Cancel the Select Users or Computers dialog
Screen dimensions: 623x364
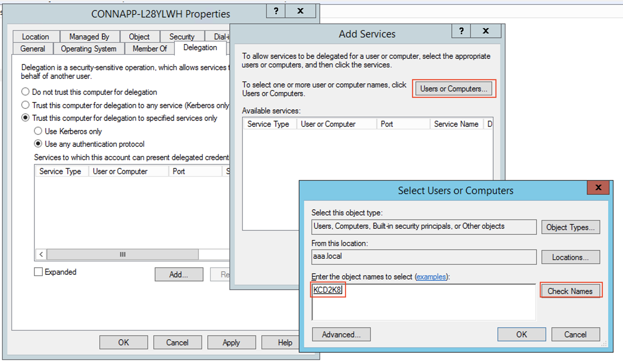(x=576, y=334)
